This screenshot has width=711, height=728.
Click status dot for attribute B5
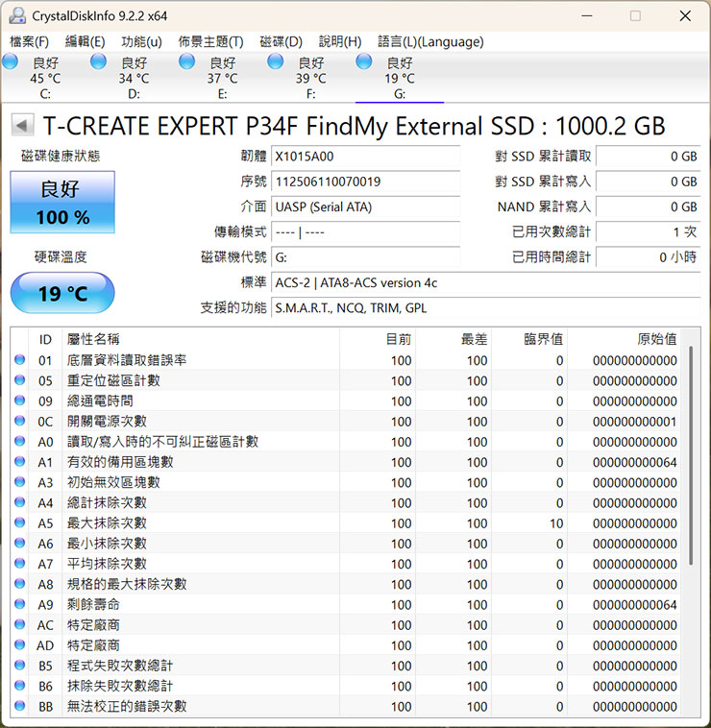point(19,666)
